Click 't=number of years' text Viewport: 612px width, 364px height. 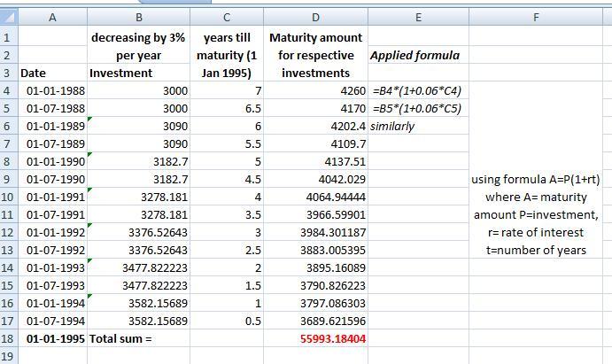(536, 250)
